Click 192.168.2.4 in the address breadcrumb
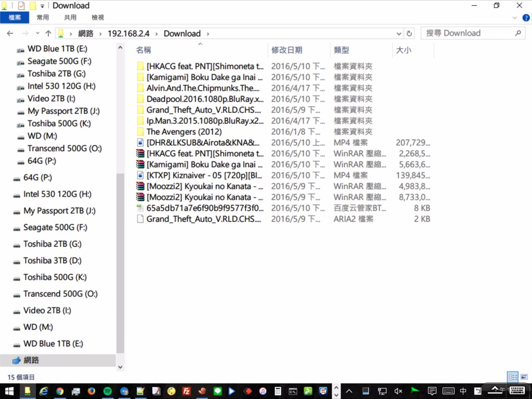 128,34
